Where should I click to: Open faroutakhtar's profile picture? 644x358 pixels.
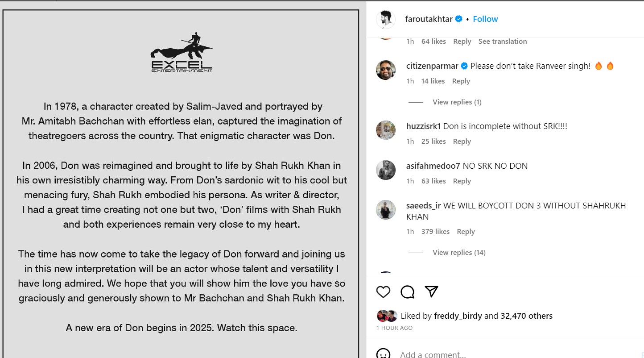point(386,19)
